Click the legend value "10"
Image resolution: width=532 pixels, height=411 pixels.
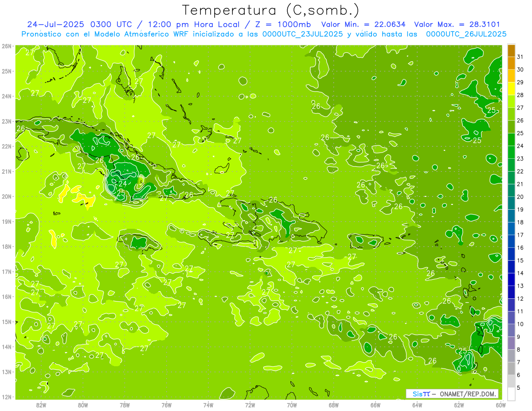tap(520, 324)
